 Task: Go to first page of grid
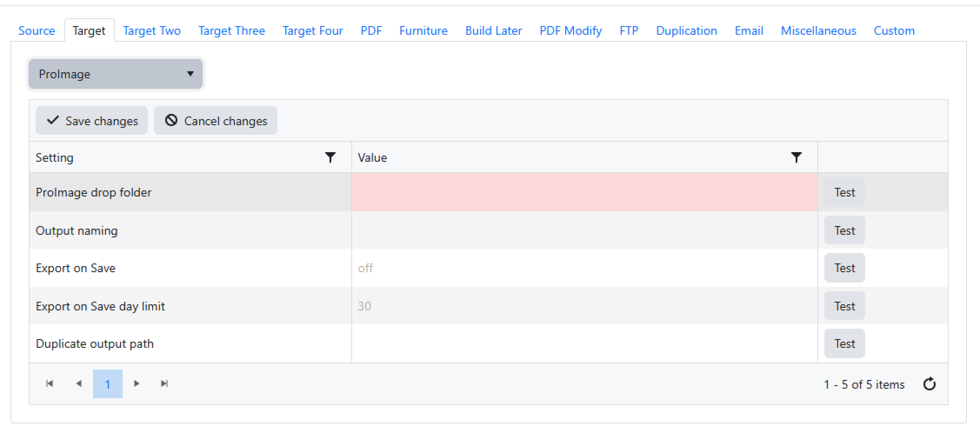pos(50,383)
